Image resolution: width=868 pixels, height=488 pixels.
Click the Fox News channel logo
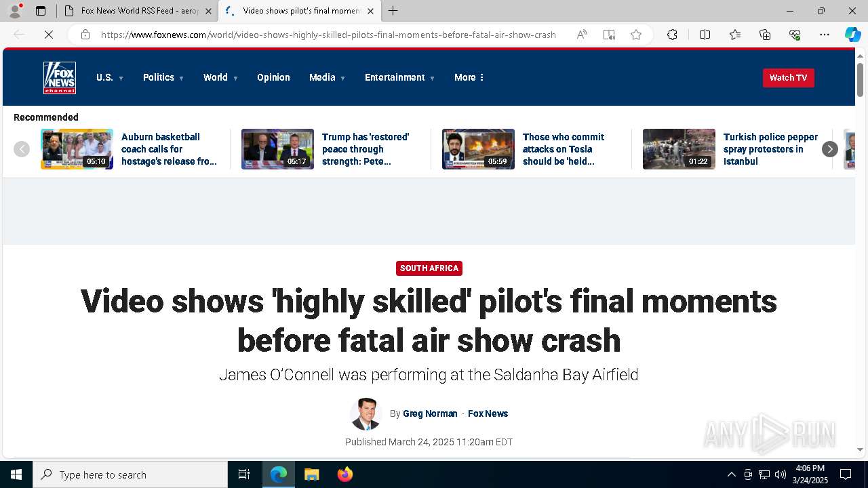click(60, 78)
